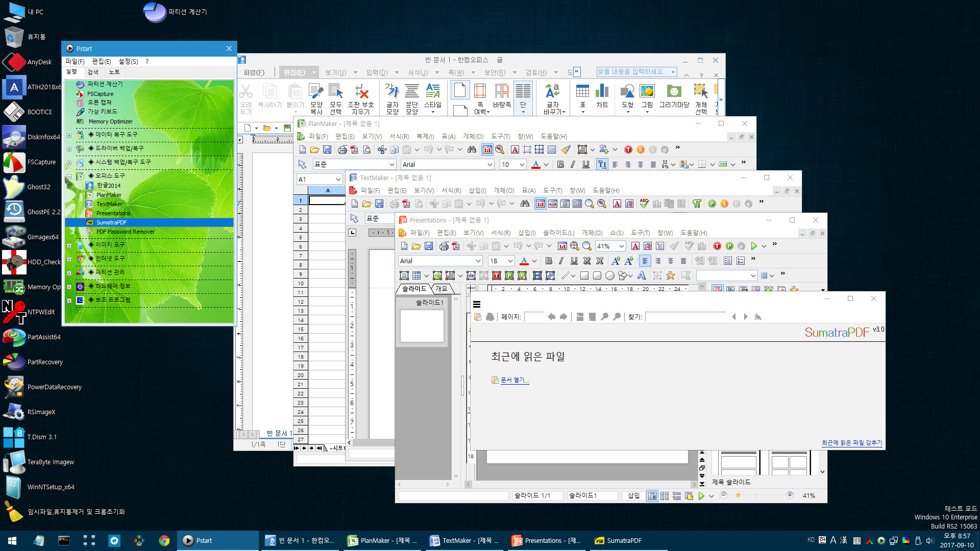Click the 차트 (chart) icon in Hancom Office ribbon
This screenshot has height=551, width=980.
click(602, 97)
